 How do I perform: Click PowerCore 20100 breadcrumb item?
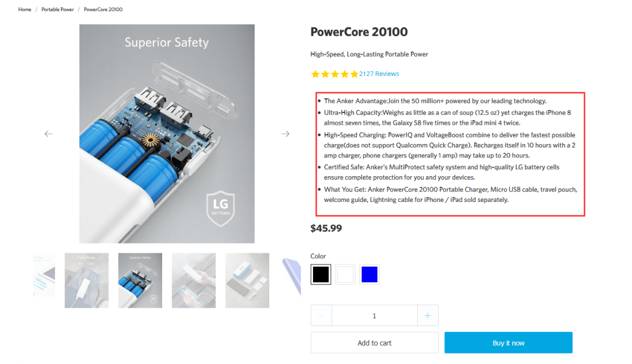click(103, 9)
